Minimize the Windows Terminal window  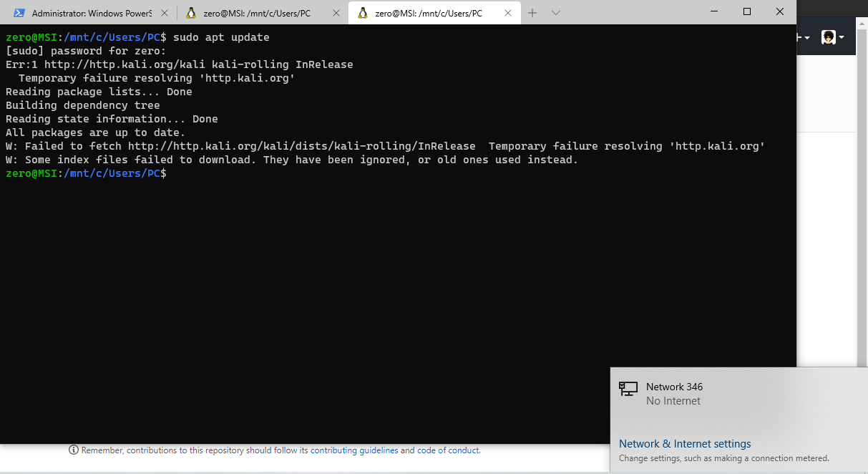713,11
